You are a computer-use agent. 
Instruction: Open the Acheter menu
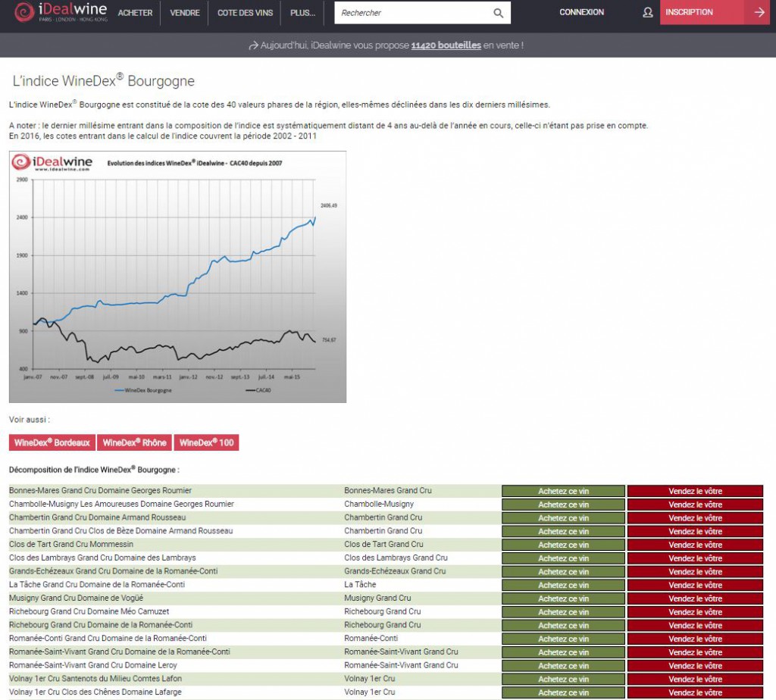pos(135,13)
